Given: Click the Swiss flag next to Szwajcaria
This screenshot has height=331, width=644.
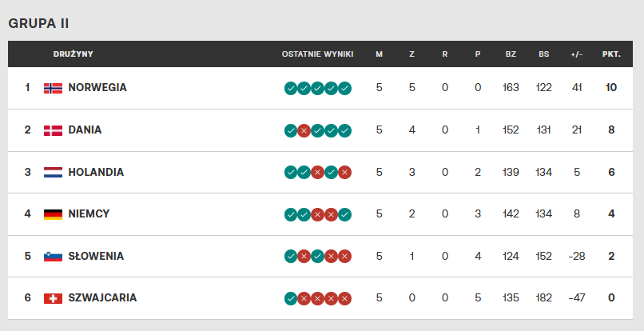Looking at the screenshot, I should [53, 298].
